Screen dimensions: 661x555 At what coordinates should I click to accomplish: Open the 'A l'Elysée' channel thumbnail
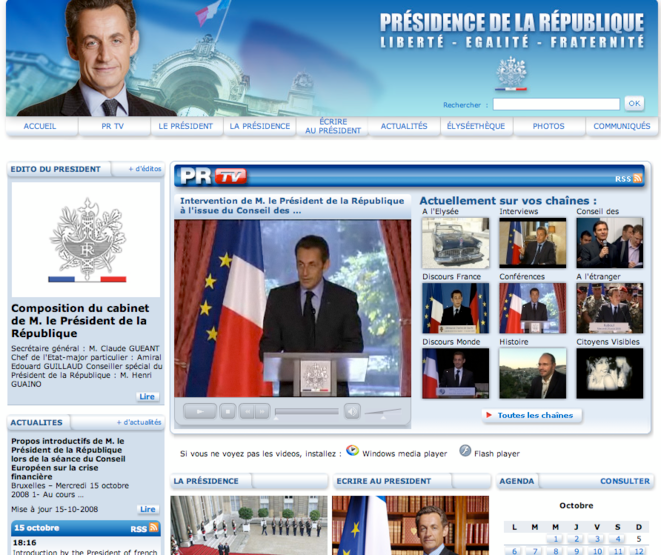coord(456,243)
